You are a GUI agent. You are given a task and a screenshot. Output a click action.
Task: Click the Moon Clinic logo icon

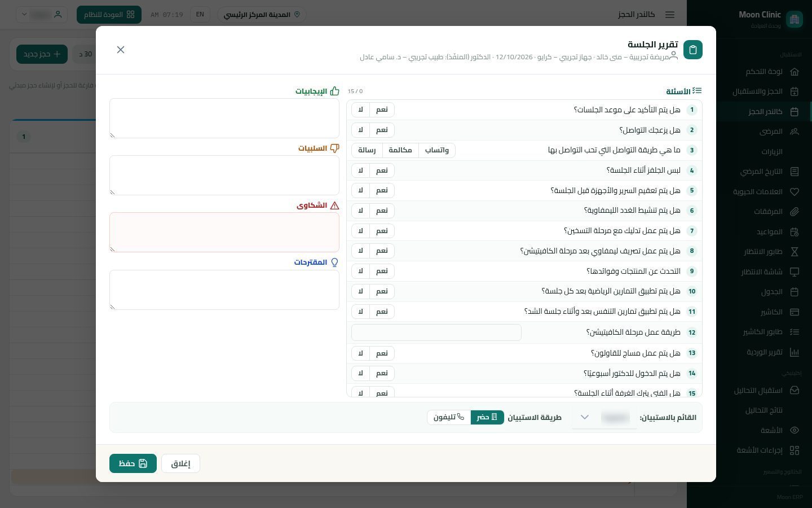point(795,19)
